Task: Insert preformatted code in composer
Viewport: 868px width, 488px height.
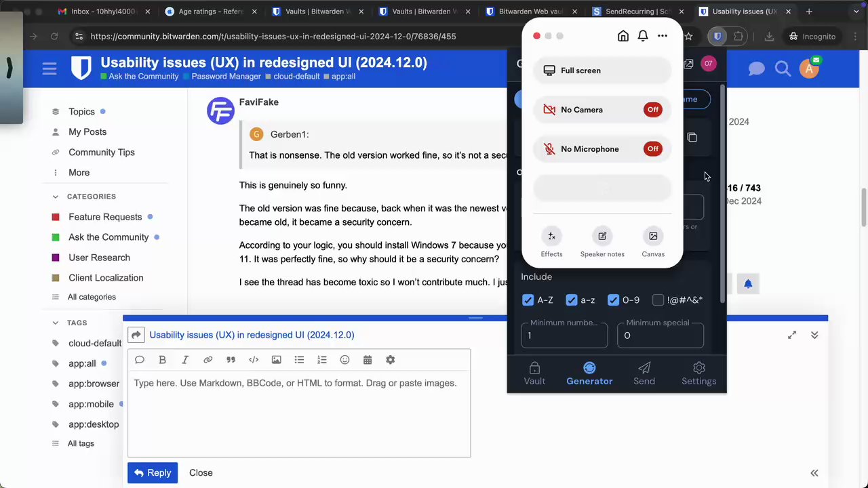Action: 254,360
